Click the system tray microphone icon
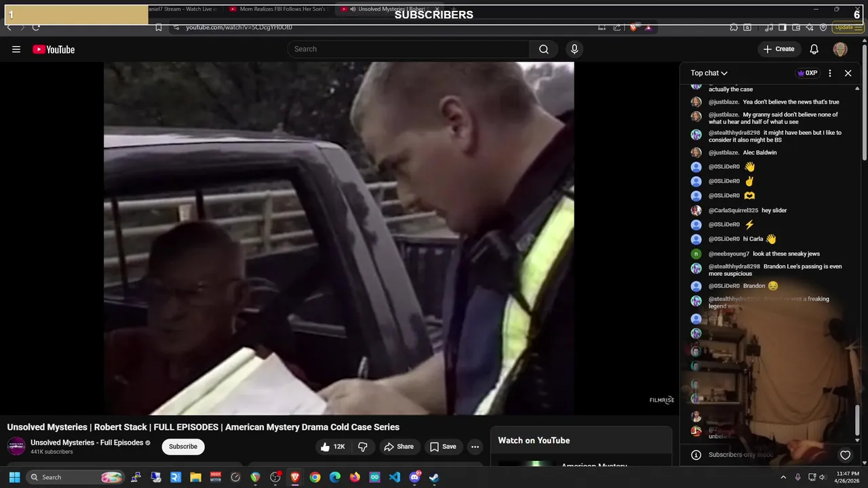Image resolution: width=868 pixels, height=488 pixels. [x=798, y=477]
